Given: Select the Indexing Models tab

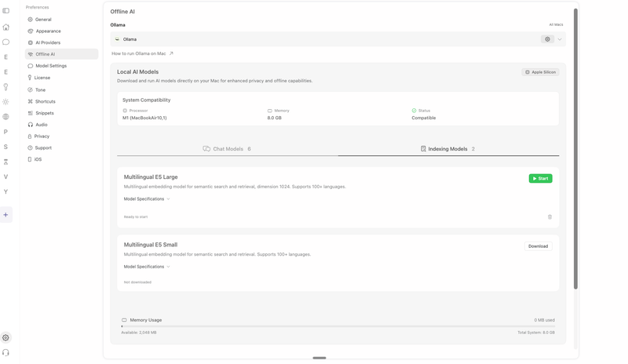Looking at the screenshot, I should coord(447,149).
